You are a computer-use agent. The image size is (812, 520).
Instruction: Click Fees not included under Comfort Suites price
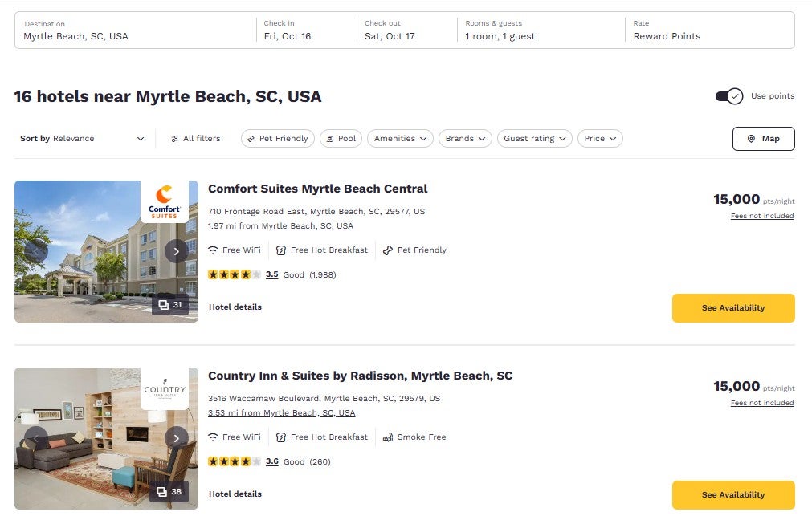(x=762, y=217)
